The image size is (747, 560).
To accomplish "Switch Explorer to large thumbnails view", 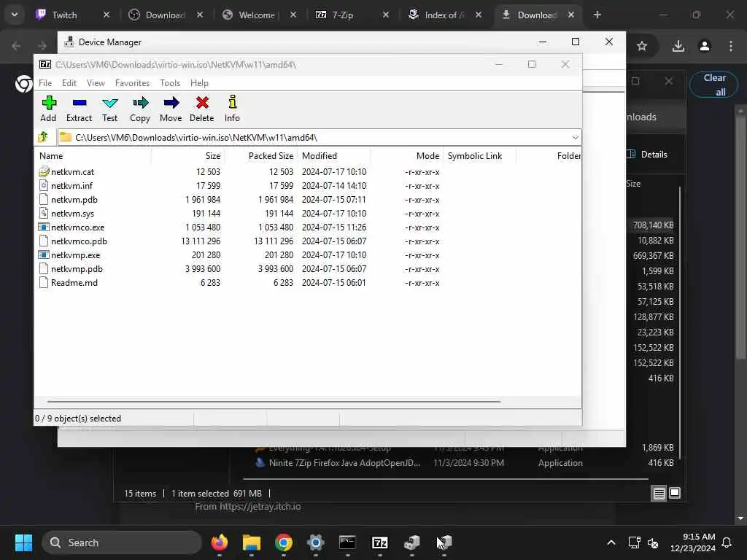I will click(675, 494).
